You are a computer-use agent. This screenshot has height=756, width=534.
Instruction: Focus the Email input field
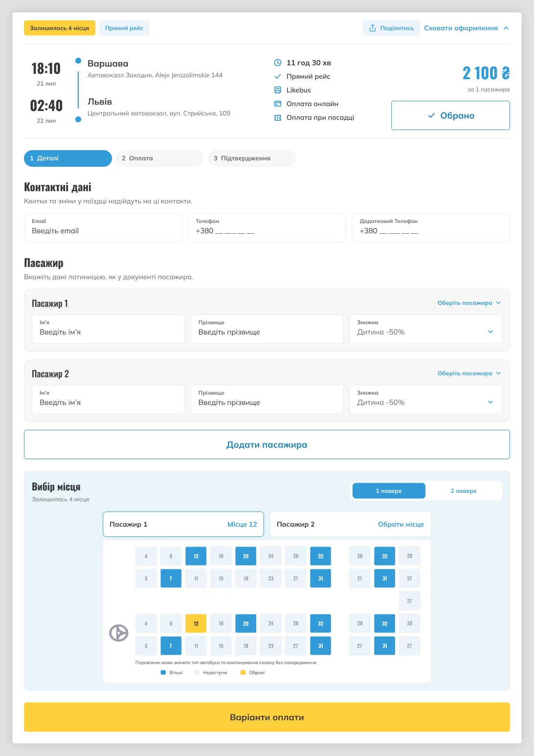coord(103,228)
